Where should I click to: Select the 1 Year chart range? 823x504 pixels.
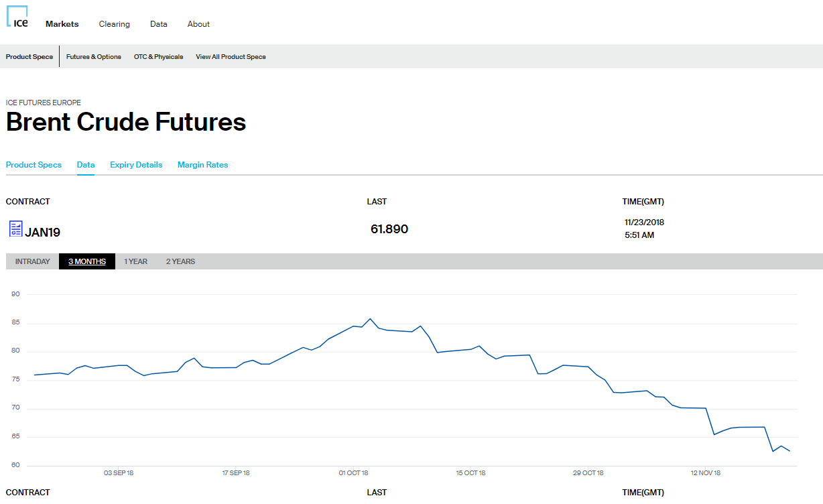[x=135, y=261]
